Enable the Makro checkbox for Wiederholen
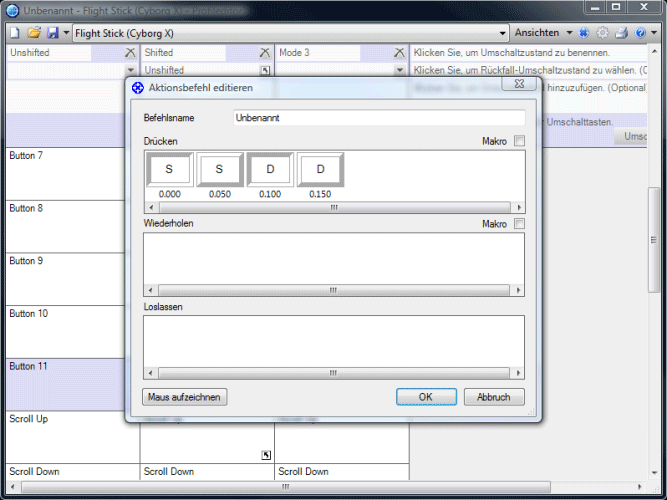This screenshot has width=667, height=500. 518,224
